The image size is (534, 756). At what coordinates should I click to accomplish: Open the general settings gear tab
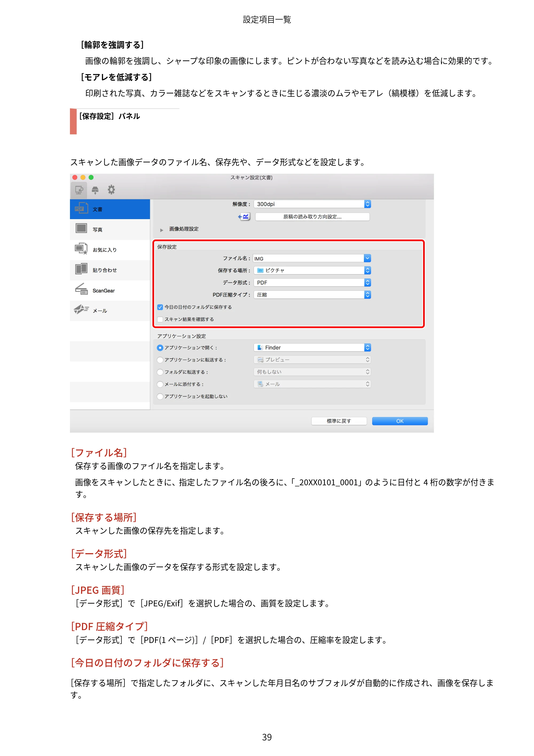coord(111,190)
